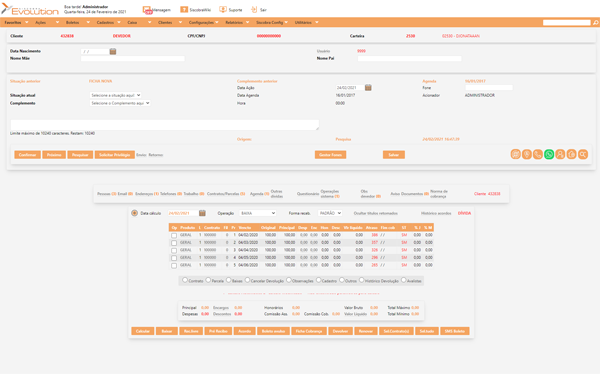
Task: Click the Pesquisar button
Action: click(x=80, y=155)
